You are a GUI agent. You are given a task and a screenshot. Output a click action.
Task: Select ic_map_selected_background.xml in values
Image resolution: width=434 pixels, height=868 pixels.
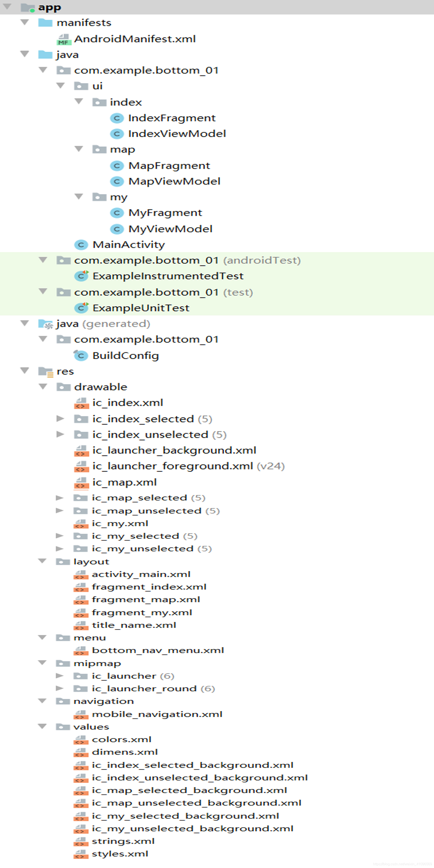click(x=189, y=791)
